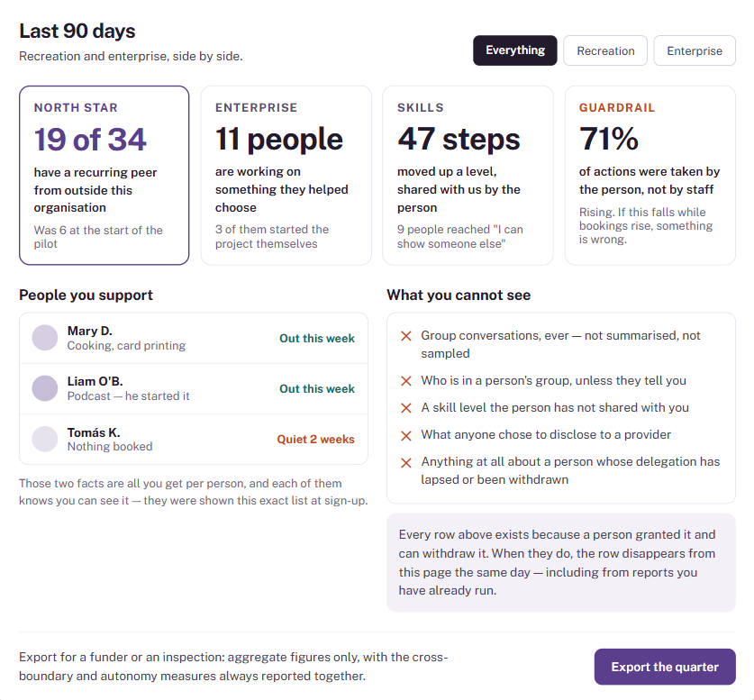The width and height of the screenshot is (754, 700).
Task: Open the Enterprise 11 people card
Action: click(x=286, y=176)
